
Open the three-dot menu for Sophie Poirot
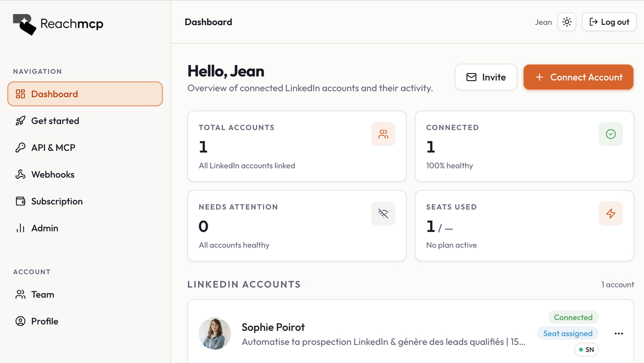pyautogui.click(x=619, y=333)
